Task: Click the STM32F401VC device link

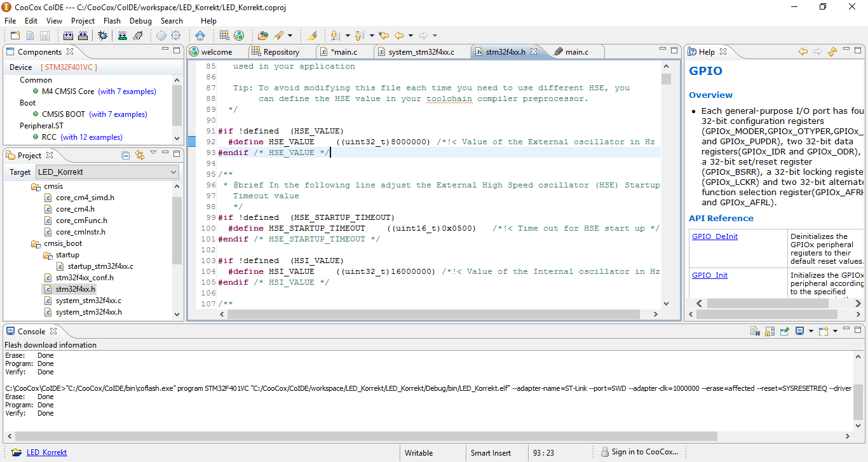Action: tap(69, 67)
